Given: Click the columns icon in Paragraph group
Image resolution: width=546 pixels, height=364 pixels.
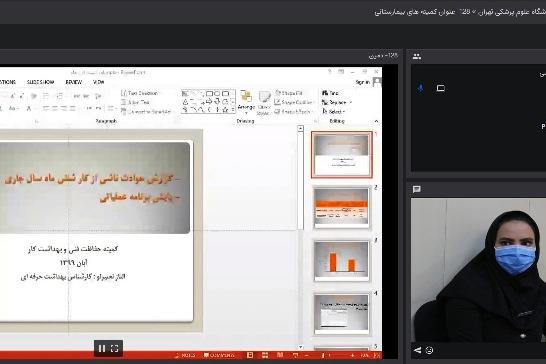Looking at the screenshot, I should 111,108.
